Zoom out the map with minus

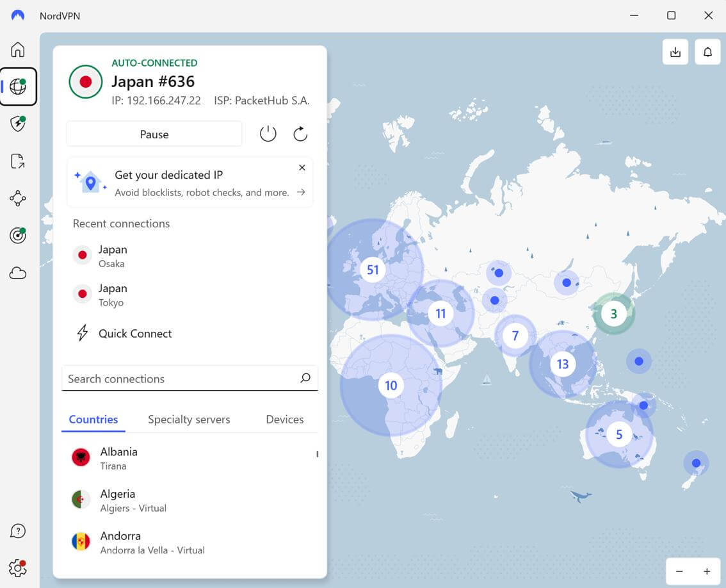point(679,571)
